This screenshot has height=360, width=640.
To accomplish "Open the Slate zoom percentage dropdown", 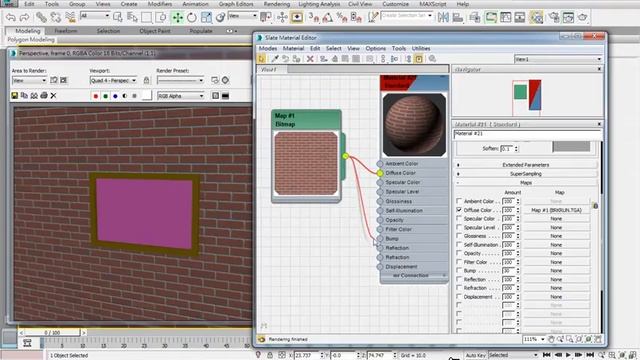I will pyautogui.click(x=534, y=339).
